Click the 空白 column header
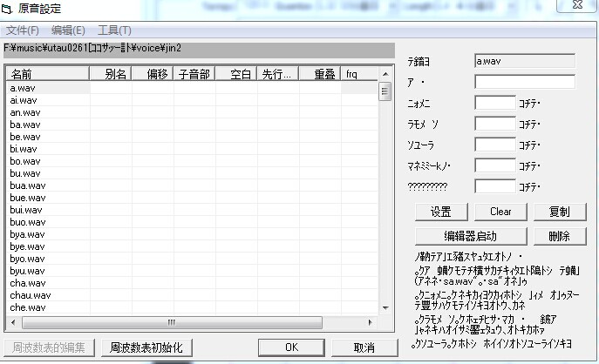The height and width of the screenshot is (364, 599). pos(236,74)
